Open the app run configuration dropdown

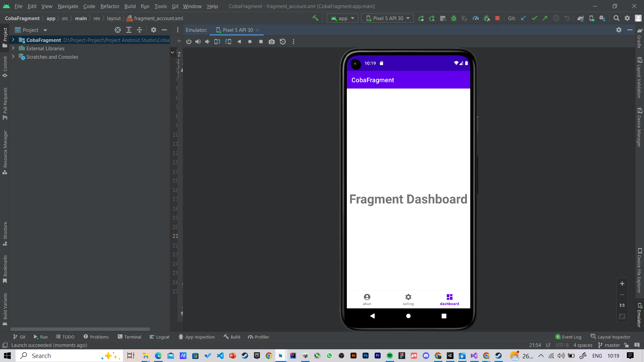pyautogui.click(x=342, y=18)
